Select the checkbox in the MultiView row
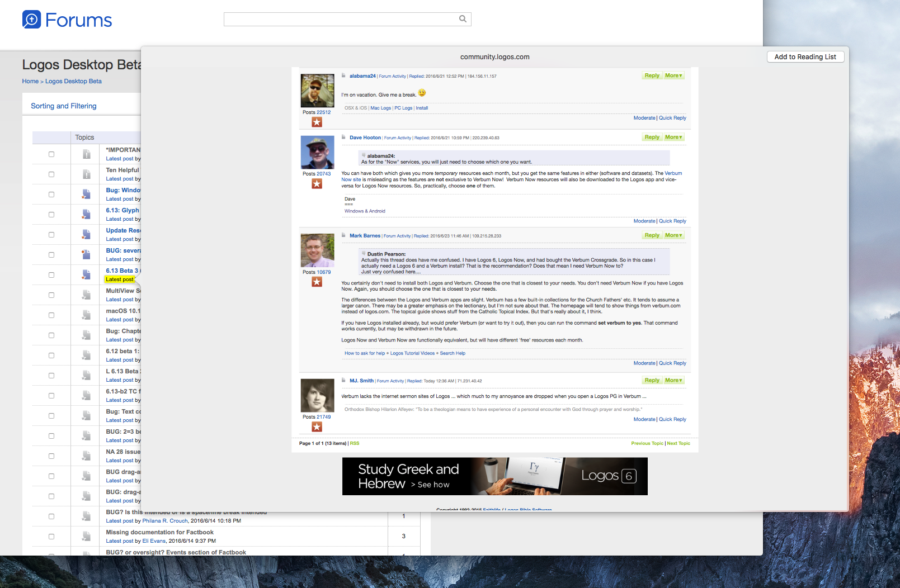This screenshot has width=900, height=588. [51, 295]
